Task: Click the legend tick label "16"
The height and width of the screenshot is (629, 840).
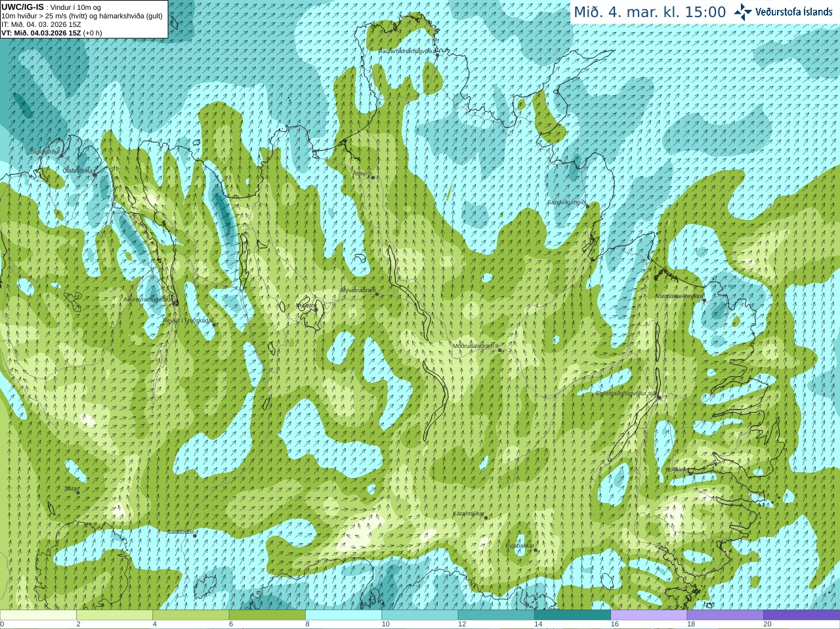Action: point(614,624)
